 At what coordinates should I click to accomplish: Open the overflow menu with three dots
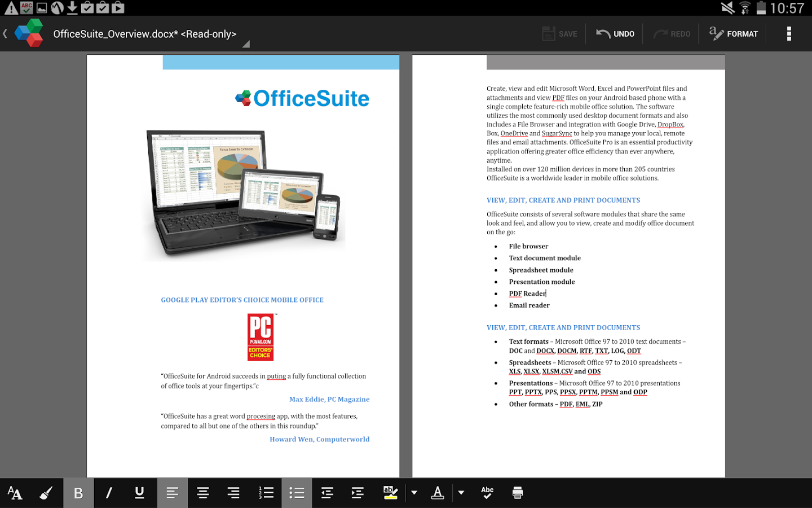tap(789, 33)
